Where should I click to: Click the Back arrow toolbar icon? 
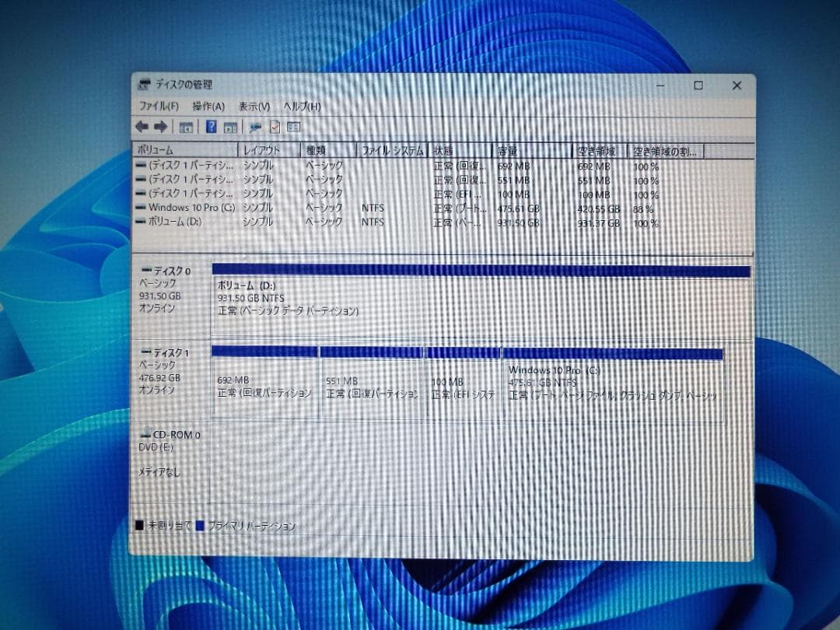(x=142, y=127)
